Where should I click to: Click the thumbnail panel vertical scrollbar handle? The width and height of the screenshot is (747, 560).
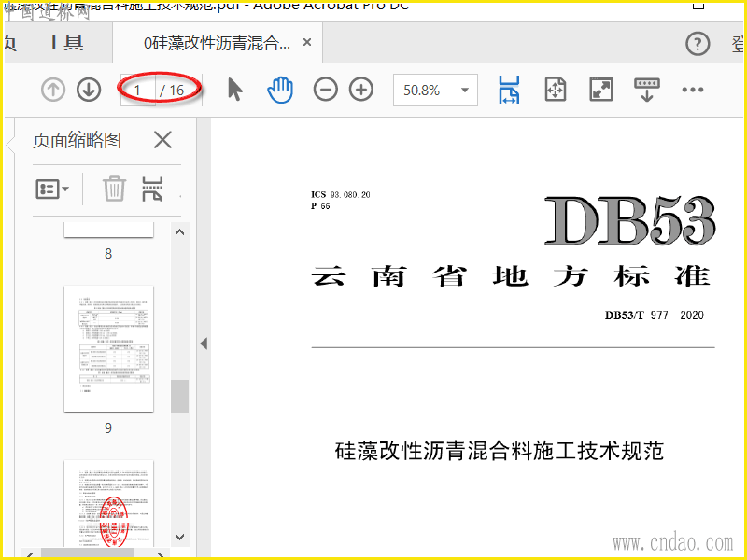(x=179, y=396)
